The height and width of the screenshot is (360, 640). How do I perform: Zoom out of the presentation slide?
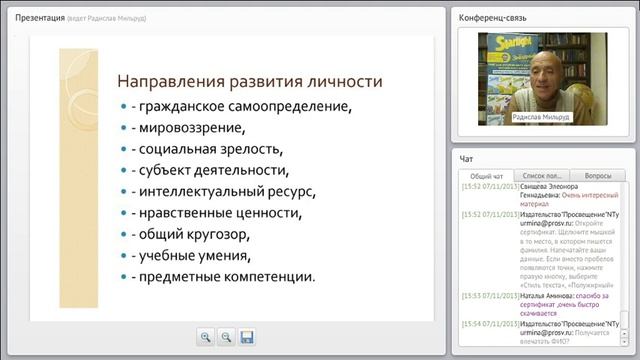point(226,337)
